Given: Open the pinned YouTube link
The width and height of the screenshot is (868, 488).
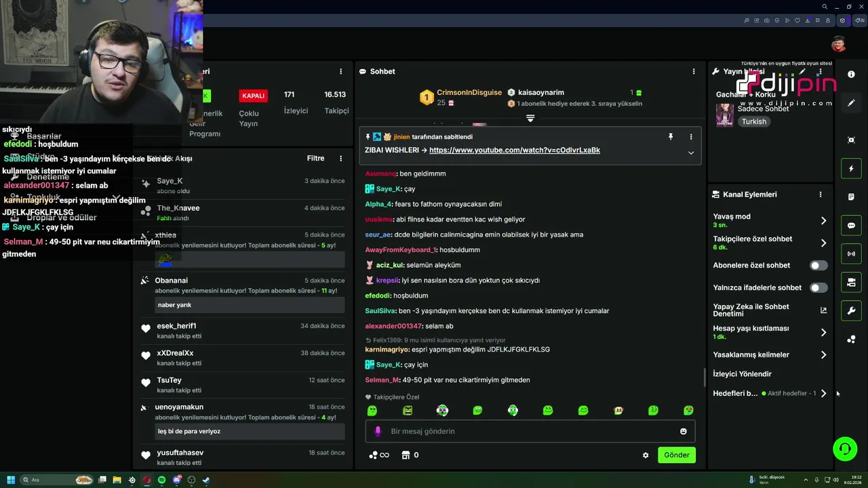Looking at the screenshot, I should 514,150.
